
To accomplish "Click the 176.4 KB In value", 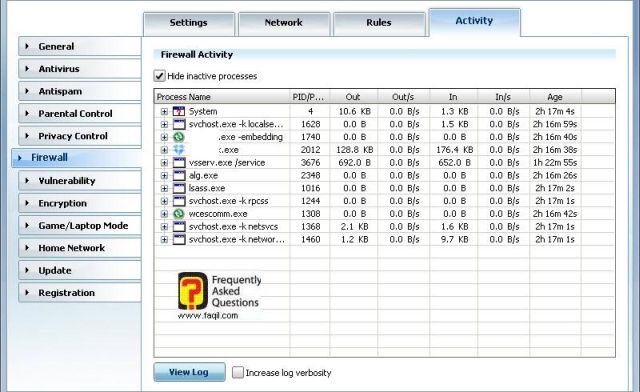I will 455,150.
